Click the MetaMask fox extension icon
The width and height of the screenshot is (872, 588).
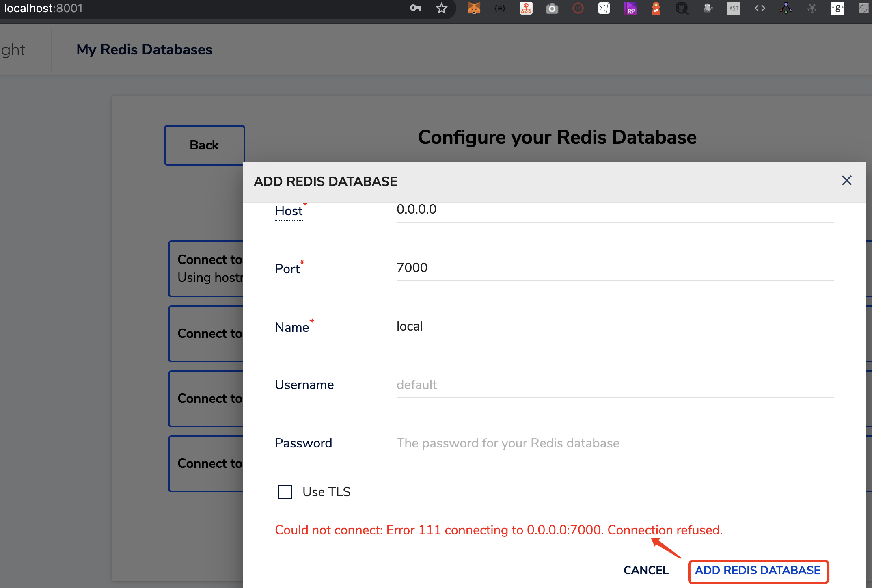(474, 9)
